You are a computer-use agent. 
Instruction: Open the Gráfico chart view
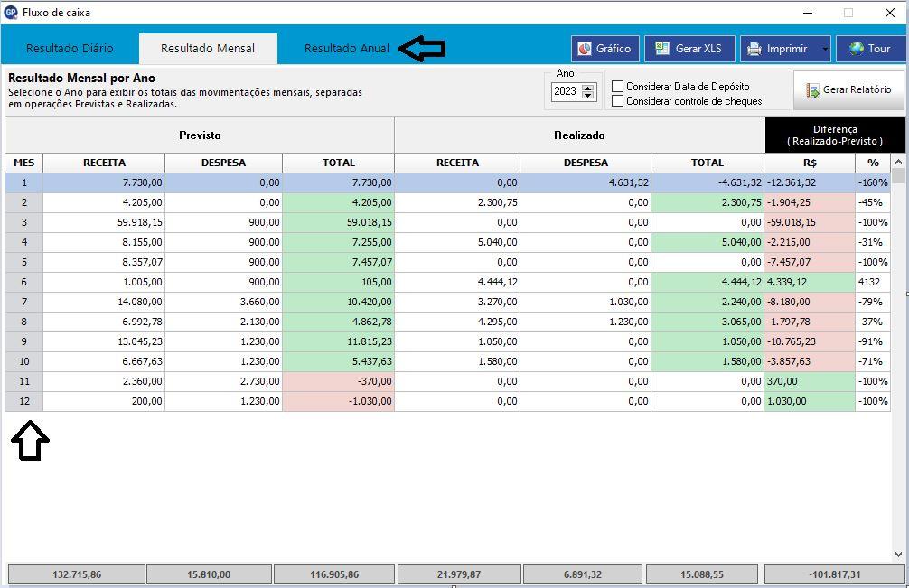coord(605,49)
